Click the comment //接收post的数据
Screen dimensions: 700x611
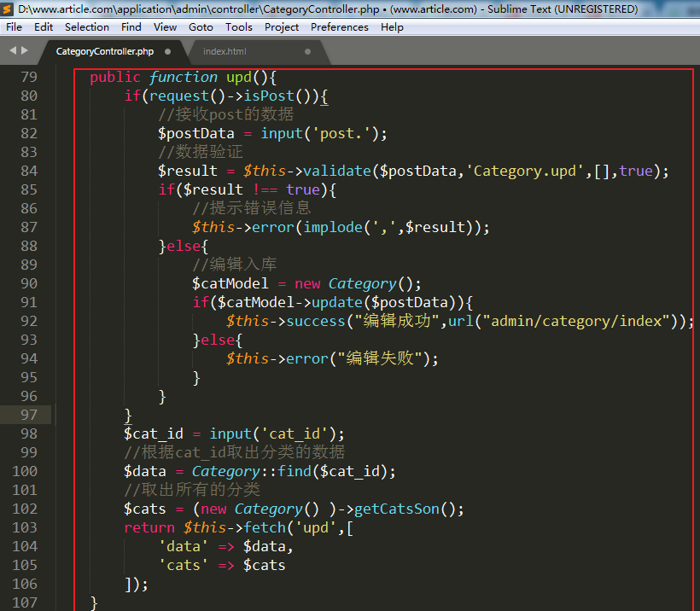coord(226,114)
